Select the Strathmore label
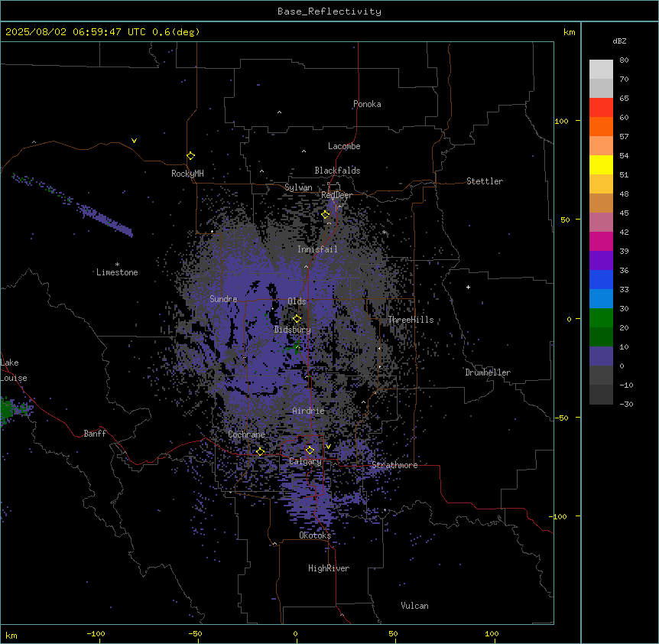659x644 pixels. 394,465
